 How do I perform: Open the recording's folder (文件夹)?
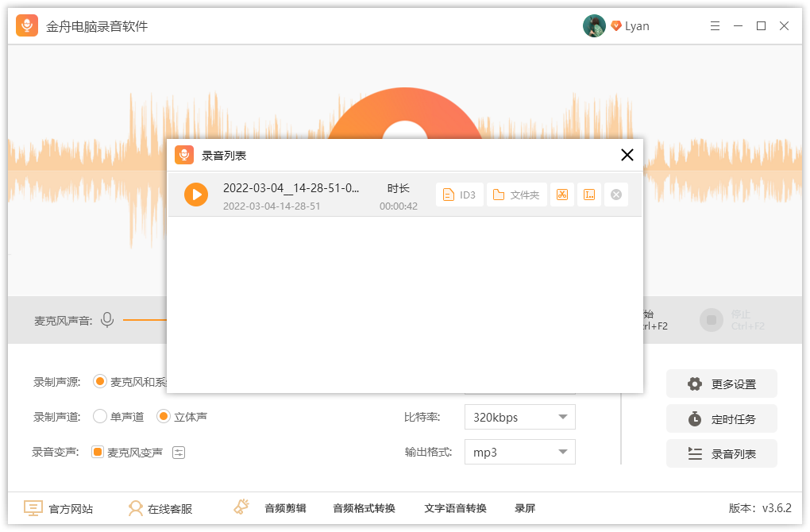[516, 195]
